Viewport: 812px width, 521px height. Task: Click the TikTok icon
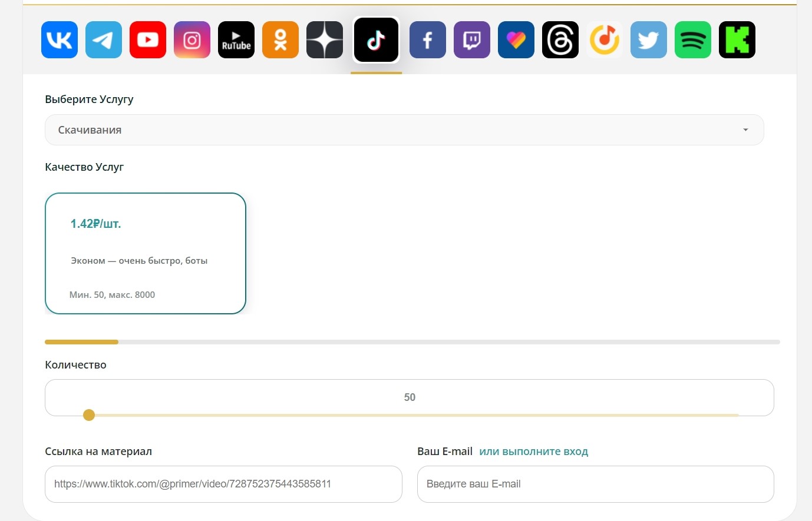pyautogui.click(x=377, y=40)
